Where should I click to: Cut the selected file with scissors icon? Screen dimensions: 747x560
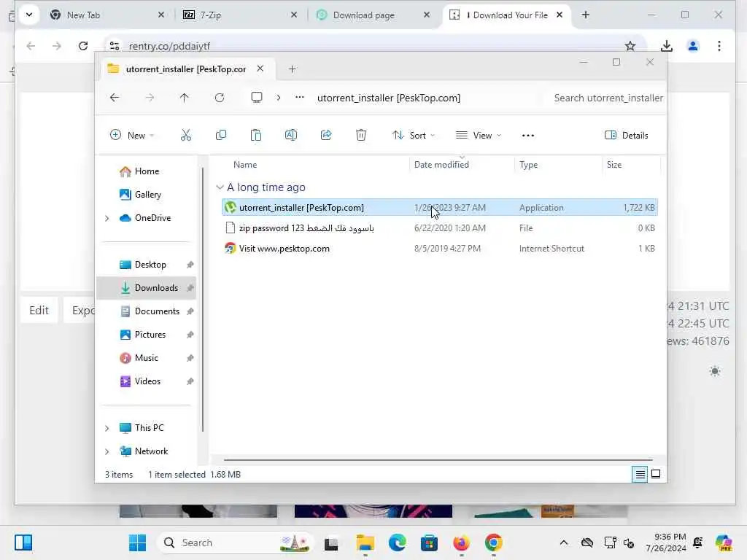[x=186, y=135]
